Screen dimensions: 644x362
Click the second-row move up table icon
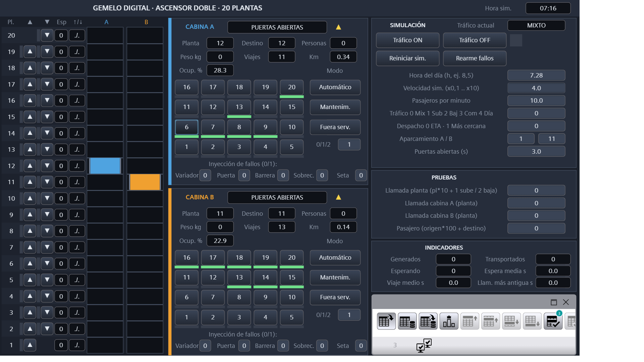490,321
